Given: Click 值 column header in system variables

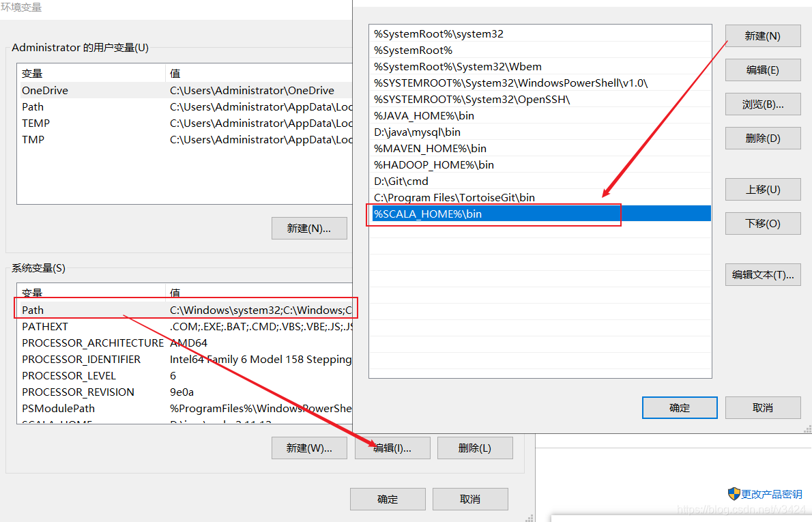Looking at the screenshot, I should point(259,292).
